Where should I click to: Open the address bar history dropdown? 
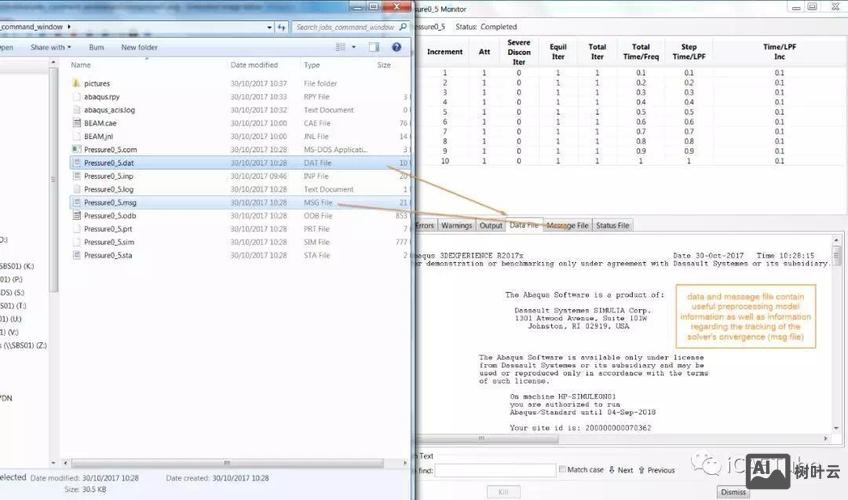(x=269, y=27)
